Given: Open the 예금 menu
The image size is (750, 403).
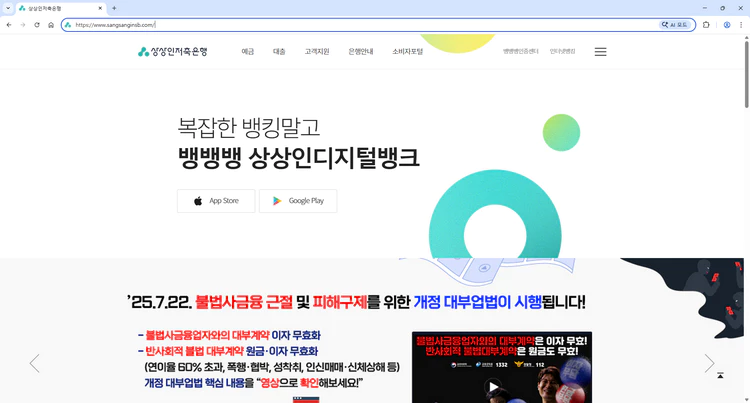Looking at the screenshot, I should pos(247,52).
